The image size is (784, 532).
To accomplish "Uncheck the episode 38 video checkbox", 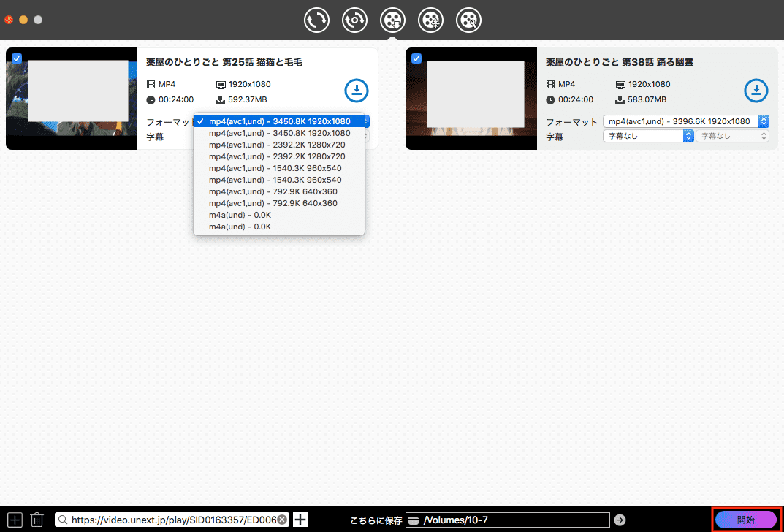I will coord(416,58).
